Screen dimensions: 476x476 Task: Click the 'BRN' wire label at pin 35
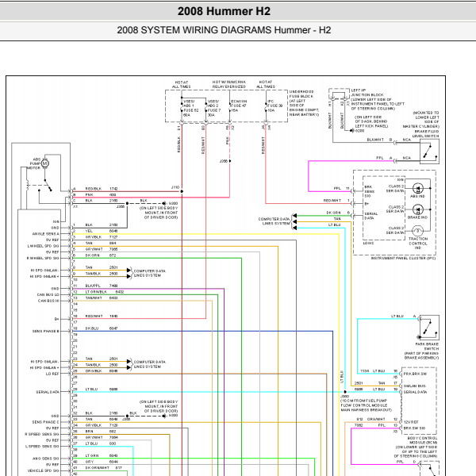[x=90, y=432]
